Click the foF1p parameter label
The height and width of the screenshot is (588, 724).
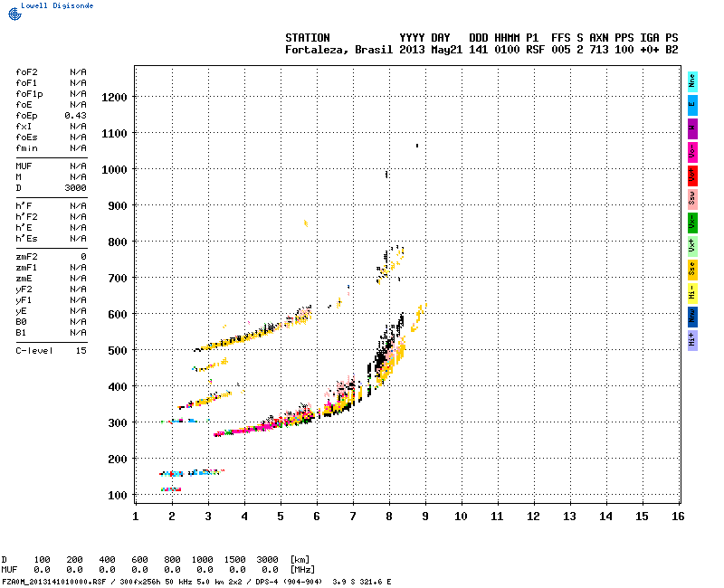click(x=29, y=94)
